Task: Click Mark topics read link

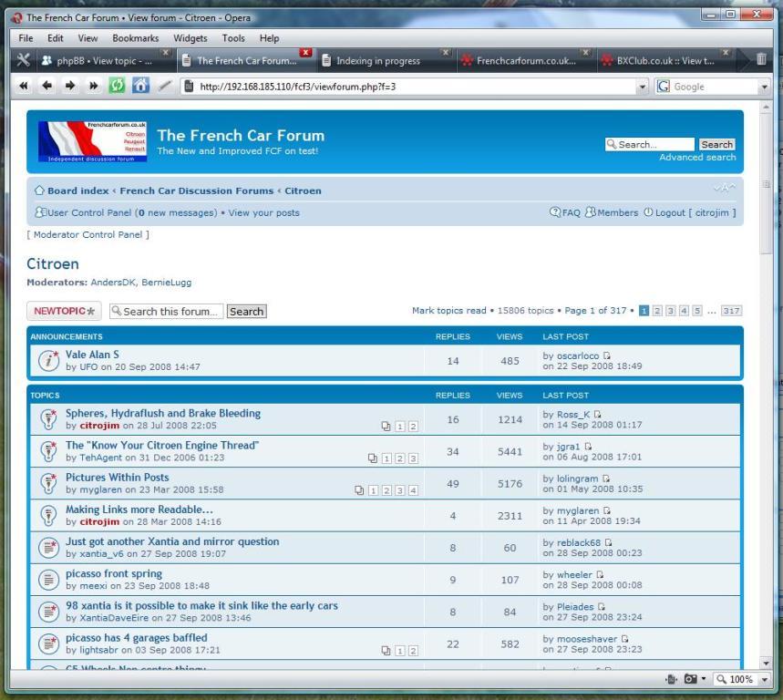Action: point(449,311)
